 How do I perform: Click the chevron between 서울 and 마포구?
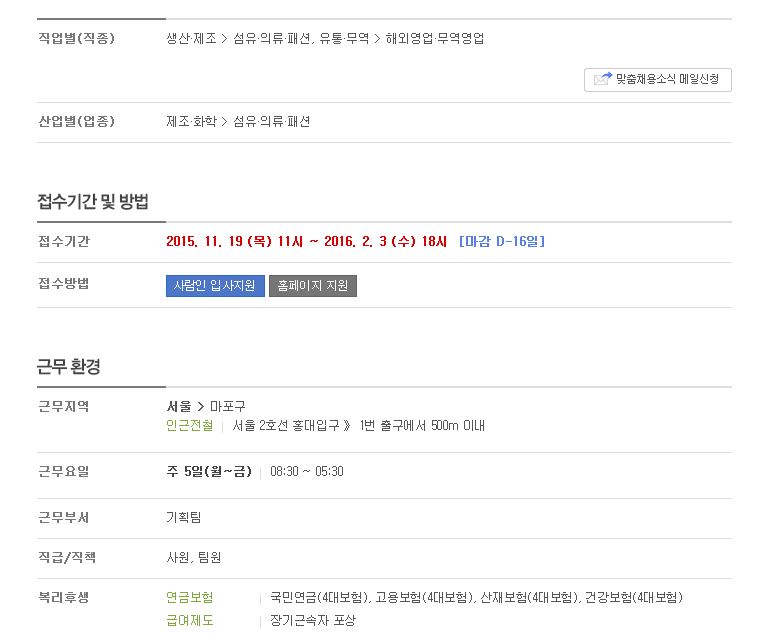pyautogui.click(x=201, y=406)
